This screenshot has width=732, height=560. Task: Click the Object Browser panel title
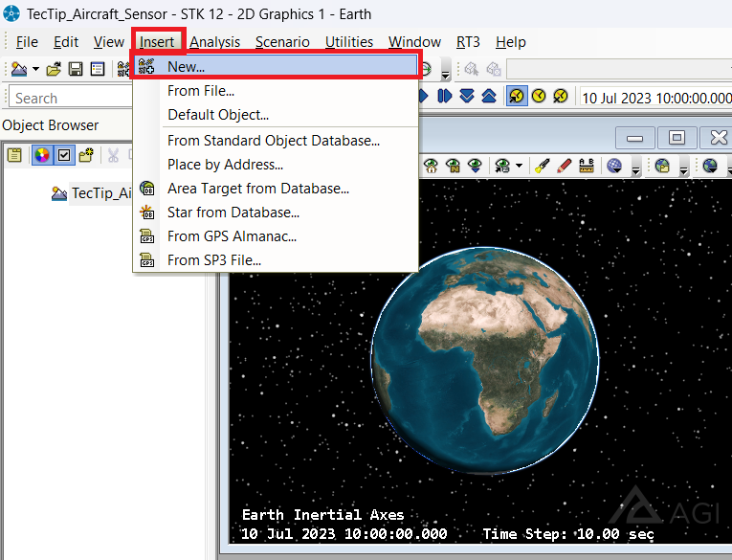51,125
